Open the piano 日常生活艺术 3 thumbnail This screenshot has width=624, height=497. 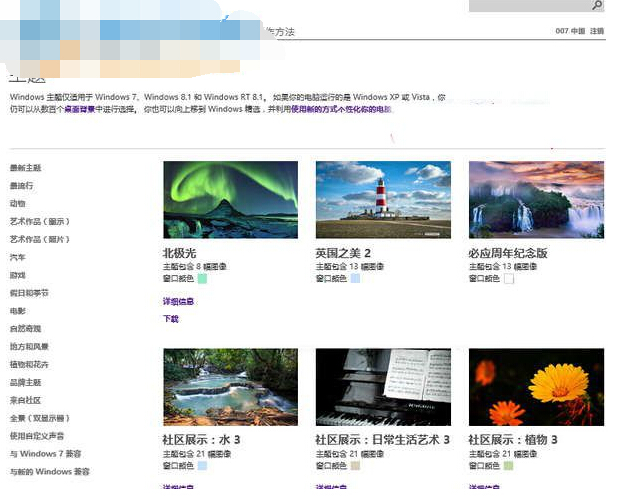click(x=382, y=387)
